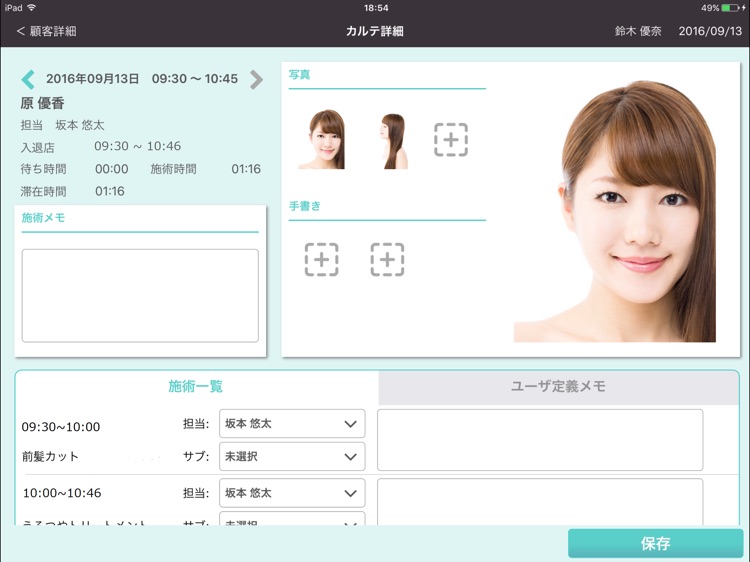
Task: Tap the large customer portrait photo
Action: click(x=615, y=210)
